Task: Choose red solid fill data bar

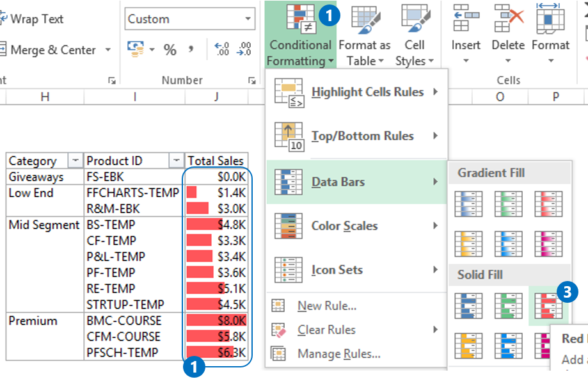Action: [x=548, y=306]
